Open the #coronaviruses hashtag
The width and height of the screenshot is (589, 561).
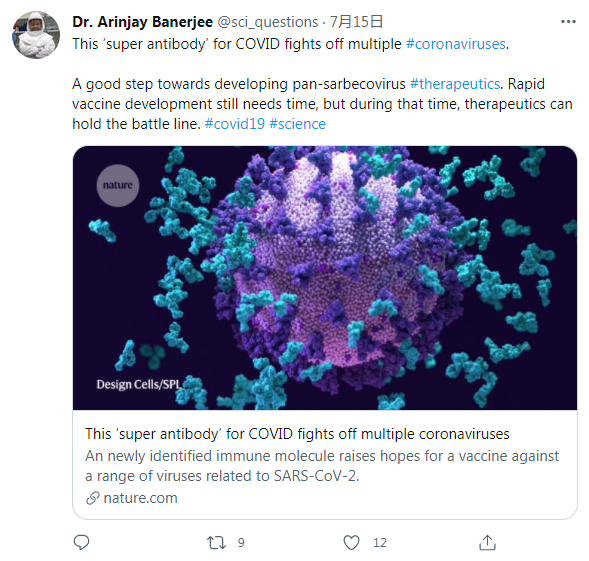coord(456,44)
